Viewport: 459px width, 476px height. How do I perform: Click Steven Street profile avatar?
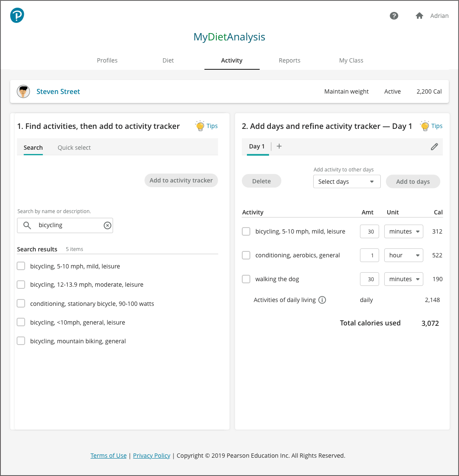(x=23, y=91)
